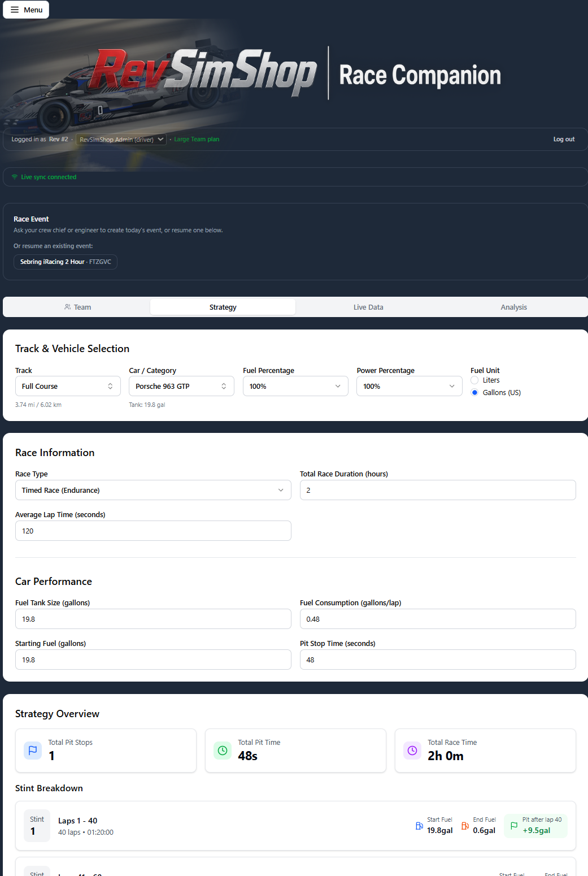Resume the Sebring iRacing 2 Hour event

pyautogui.click(x=66, y=262)
